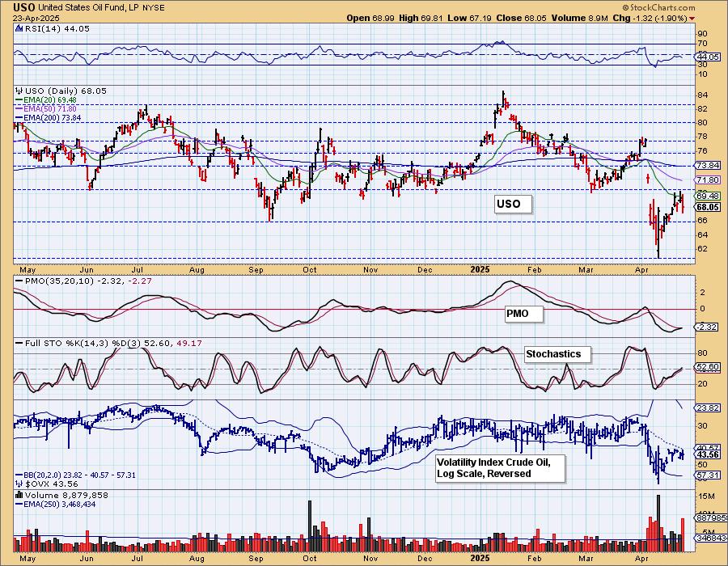Click the 23.82 upper band value tag
728x566 pixels.
708,408
